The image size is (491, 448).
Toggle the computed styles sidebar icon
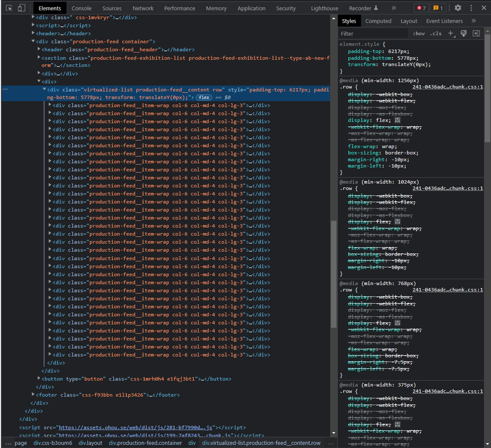point(476,33)
